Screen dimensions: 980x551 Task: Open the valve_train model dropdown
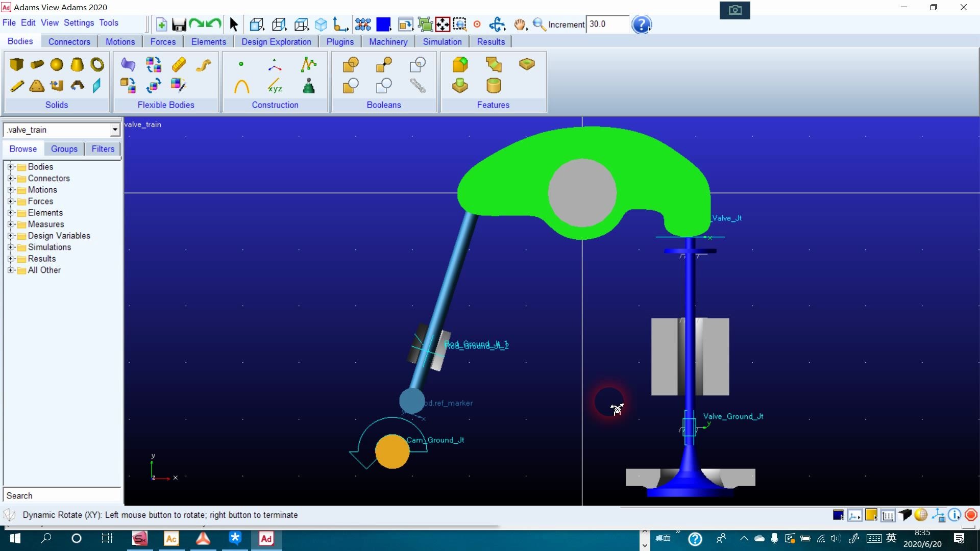point(115,130)
